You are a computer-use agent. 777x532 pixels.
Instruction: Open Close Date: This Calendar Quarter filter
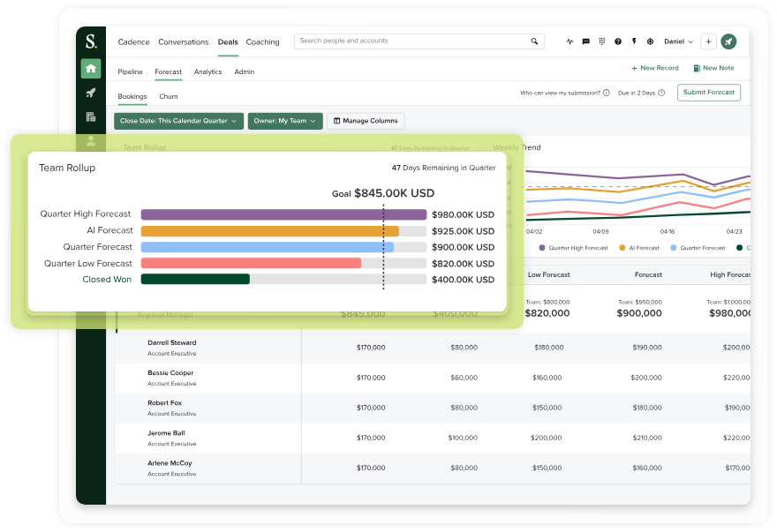pos(179,121)
